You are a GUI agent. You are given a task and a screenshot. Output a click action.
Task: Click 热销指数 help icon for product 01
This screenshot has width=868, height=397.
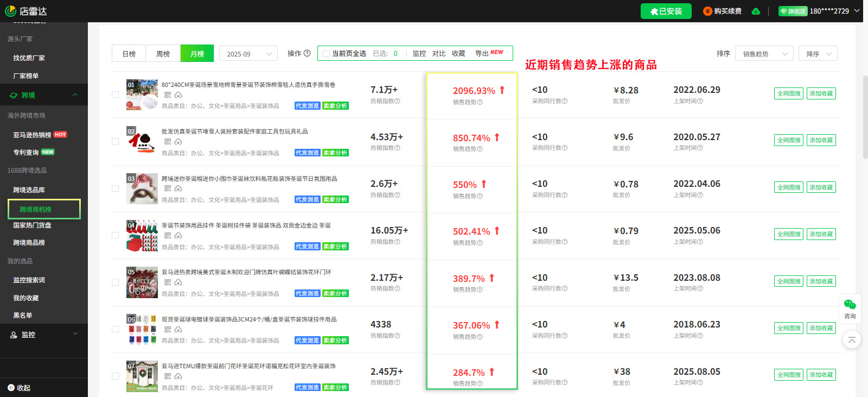pos(397,101)
